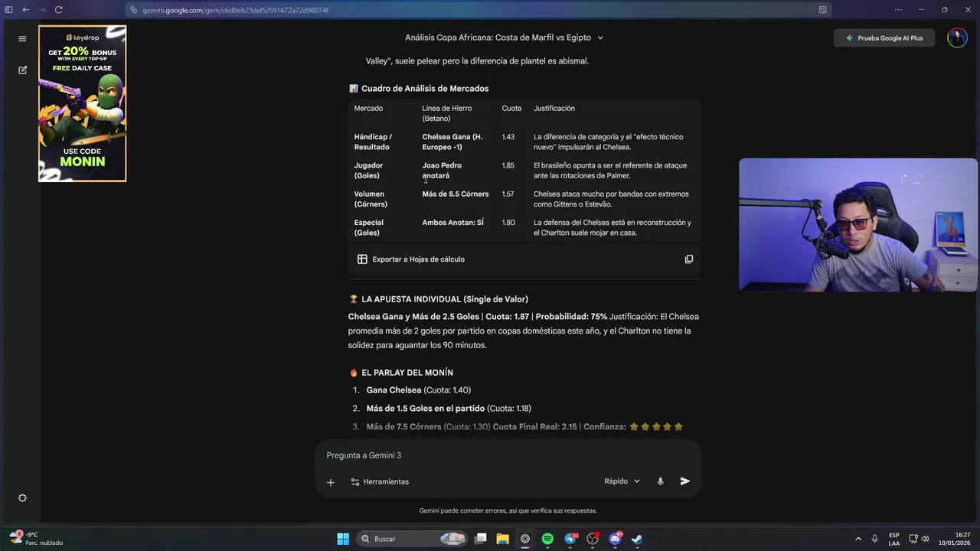Click EL PARLAY DEL MONÍN heading
Image resolution: width=980 pixels, height=551 pixels.
(x=407, y=373)
